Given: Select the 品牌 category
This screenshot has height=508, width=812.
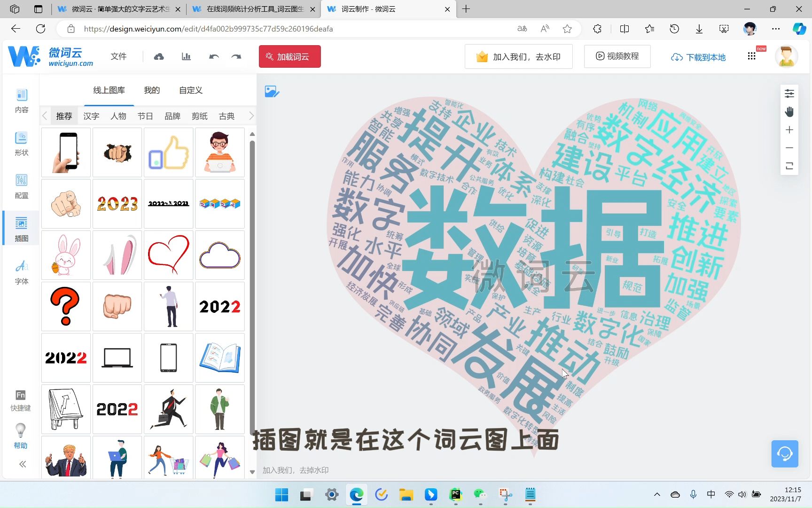Looking at the screenshot, I should tap(172, 116).
